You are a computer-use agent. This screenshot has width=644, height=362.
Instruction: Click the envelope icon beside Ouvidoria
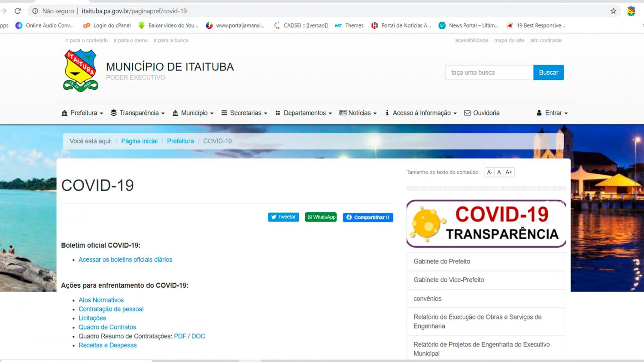(467, 113)
